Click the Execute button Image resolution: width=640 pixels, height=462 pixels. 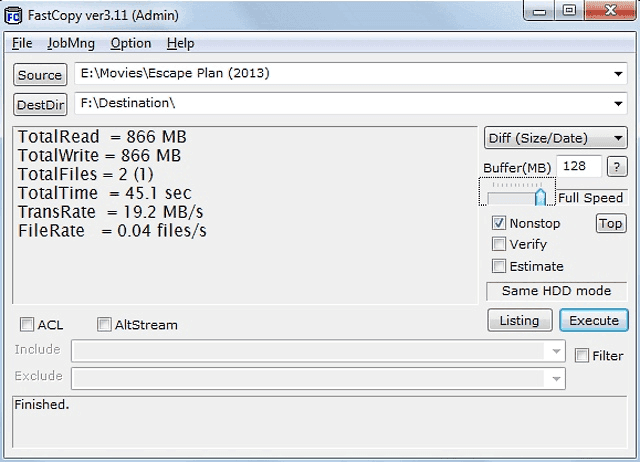pos(594,320)
